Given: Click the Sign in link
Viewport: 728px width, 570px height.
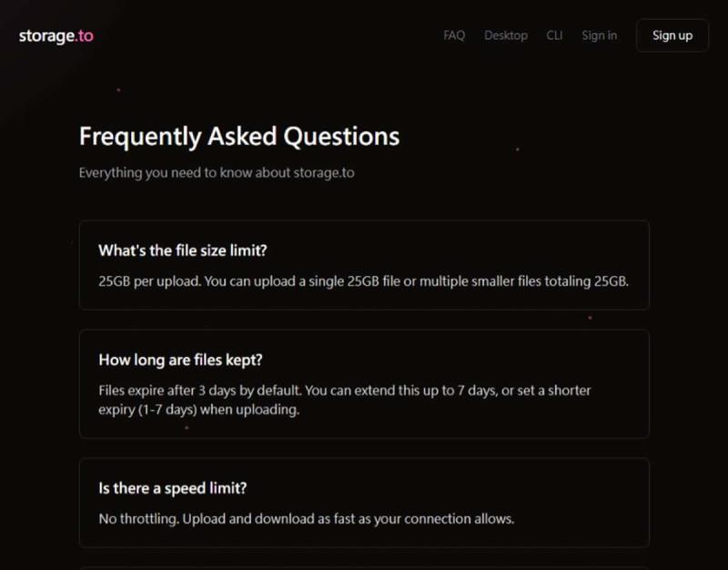Looking at the screenshot, I should 599,36.
